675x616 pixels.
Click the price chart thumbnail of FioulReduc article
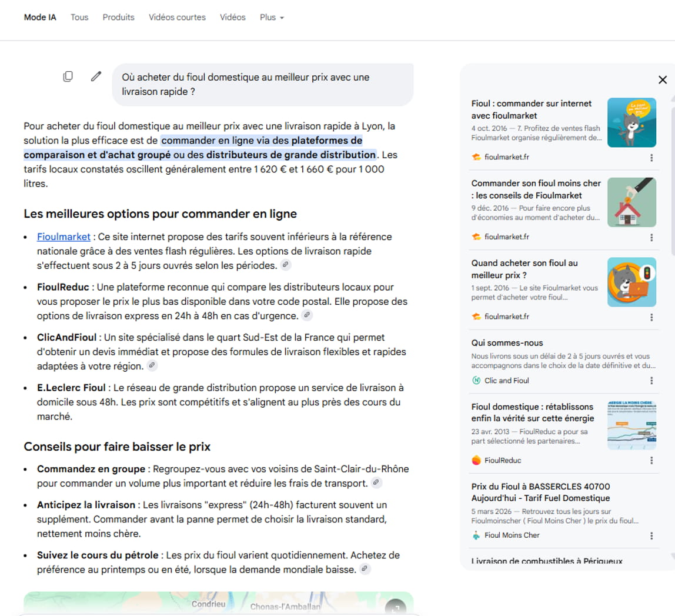[631, 425]
